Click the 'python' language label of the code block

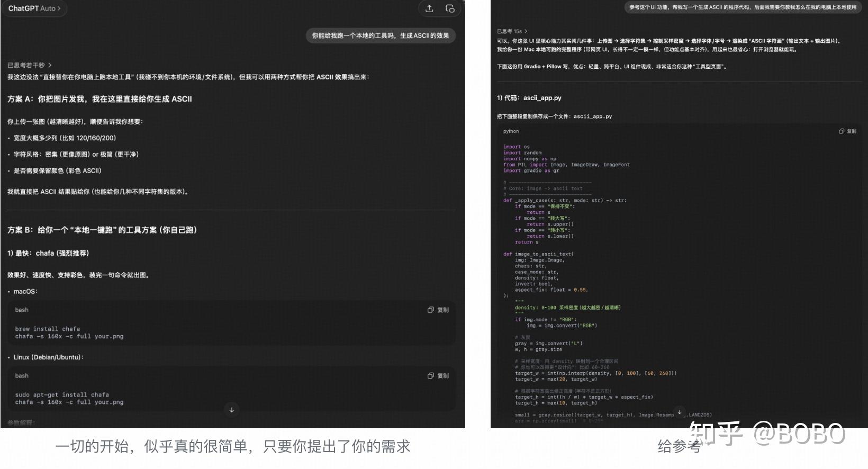tap(511, 131)
